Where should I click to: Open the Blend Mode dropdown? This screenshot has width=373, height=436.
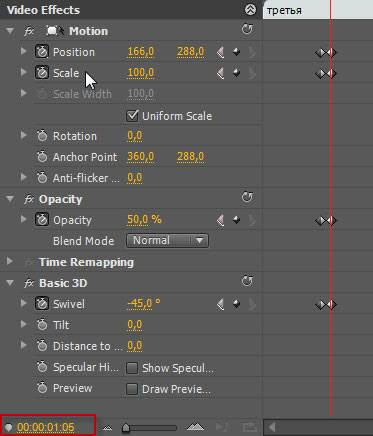coord(167,241)
